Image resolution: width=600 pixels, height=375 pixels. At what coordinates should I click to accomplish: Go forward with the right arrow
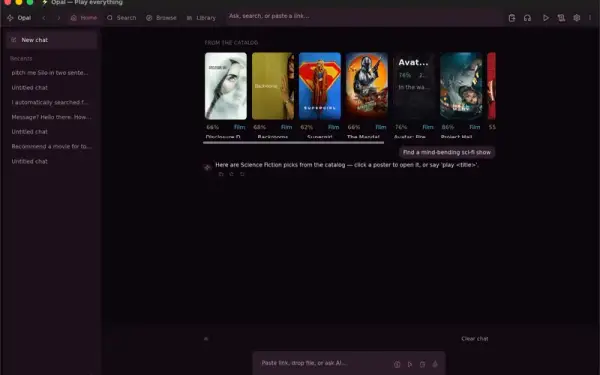point(58,18)
